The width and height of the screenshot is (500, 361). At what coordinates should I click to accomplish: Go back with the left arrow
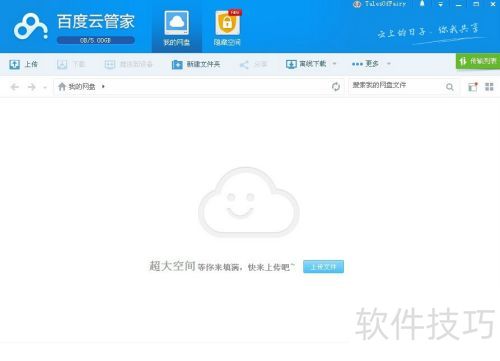click(x=15, y=87)
